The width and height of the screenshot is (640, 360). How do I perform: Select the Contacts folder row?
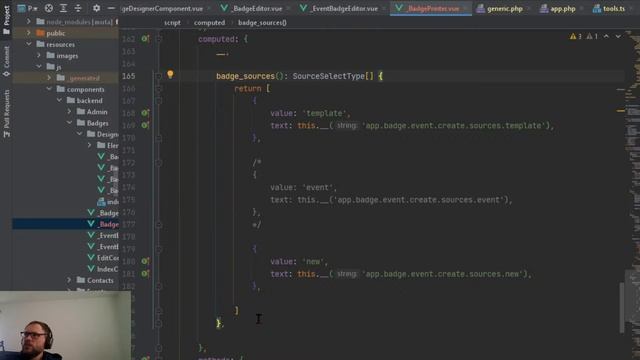(65, 280)
